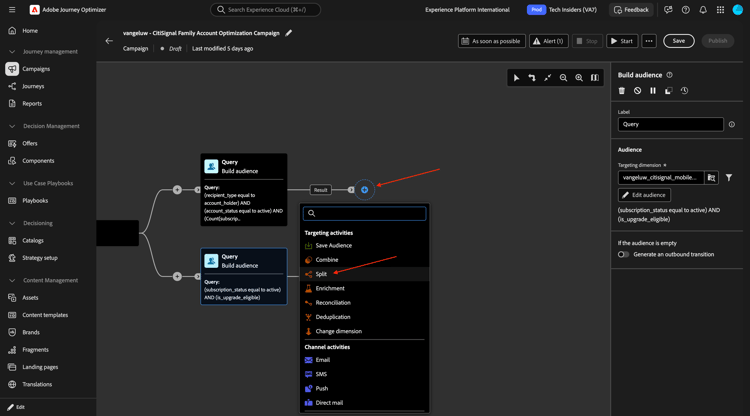Click the plus node before lower Query
Screen dimensions: 750x416
[x=177, y=276]
